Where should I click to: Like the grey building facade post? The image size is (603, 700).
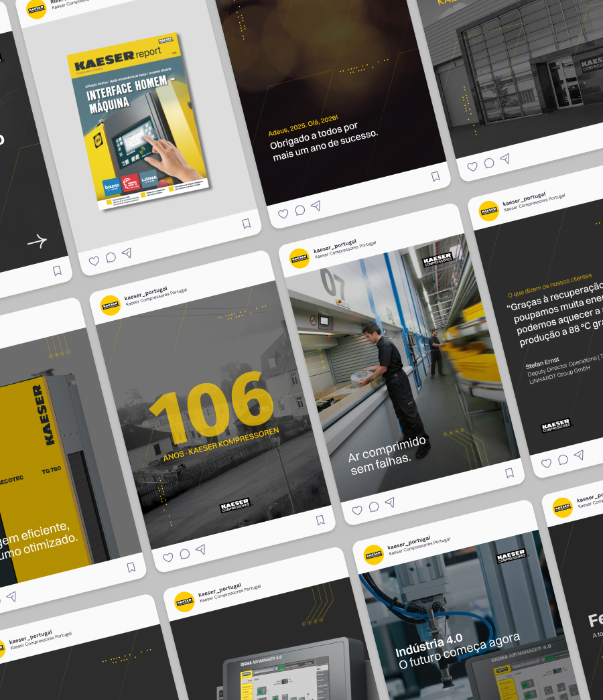(x=472, y=167)
